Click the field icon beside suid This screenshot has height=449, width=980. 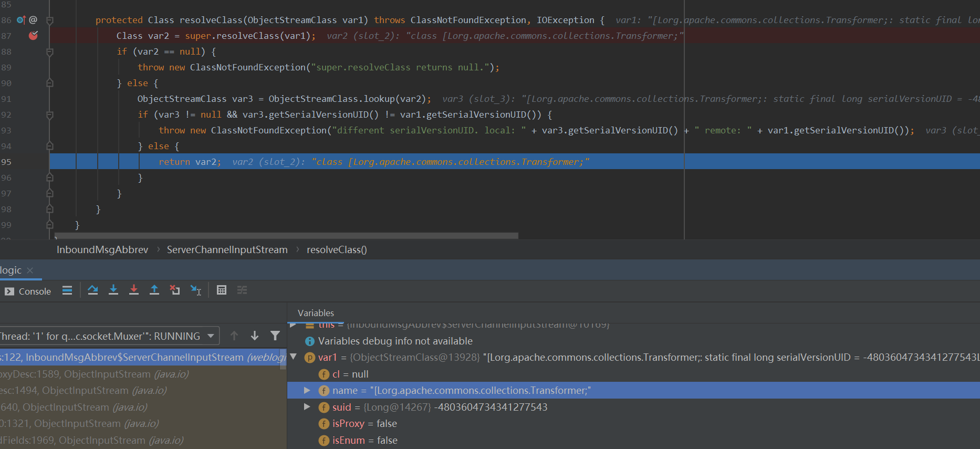[324, 408]
